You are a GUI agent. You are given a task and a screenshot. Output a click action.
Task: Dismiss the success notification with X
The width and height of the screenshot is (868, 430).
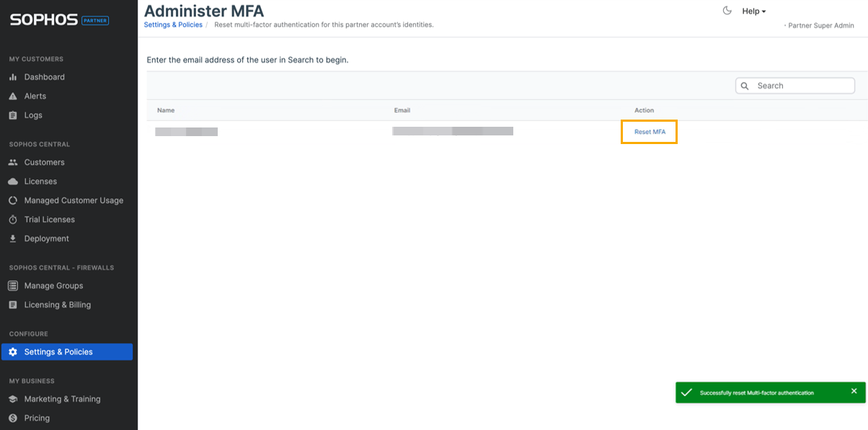click(x=854, y=391)
